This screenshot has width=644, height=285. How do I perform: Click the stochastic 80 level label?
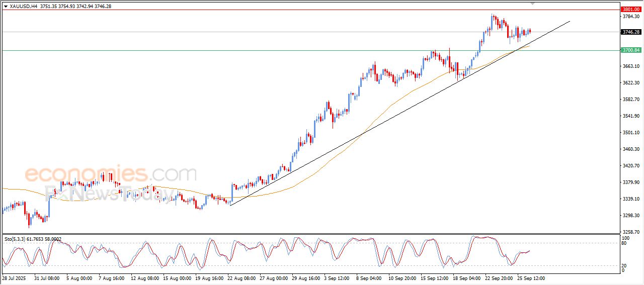tap(624, 244)
